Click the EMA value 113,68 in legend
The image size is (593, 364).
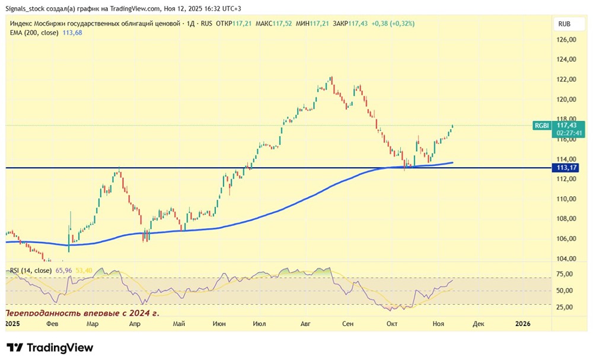(72, 33)
